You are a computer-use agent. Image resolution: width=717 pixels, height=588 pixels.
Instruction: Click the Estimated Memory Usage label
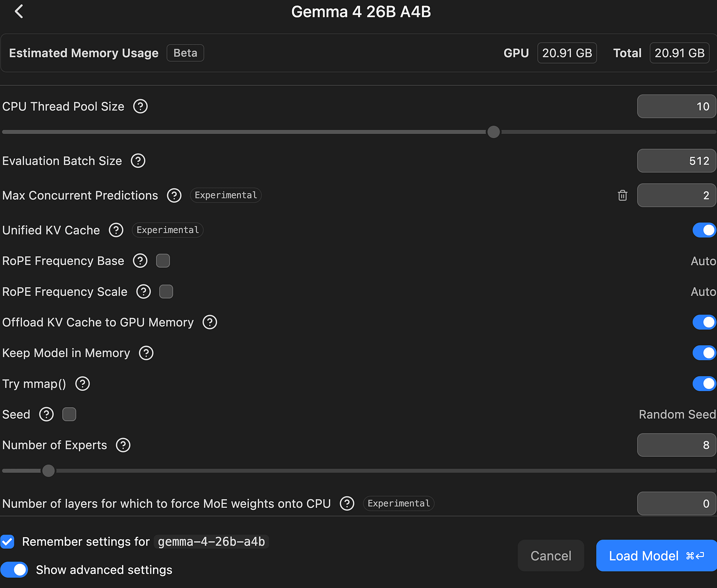pyautogui.click(x=84, y=53)
